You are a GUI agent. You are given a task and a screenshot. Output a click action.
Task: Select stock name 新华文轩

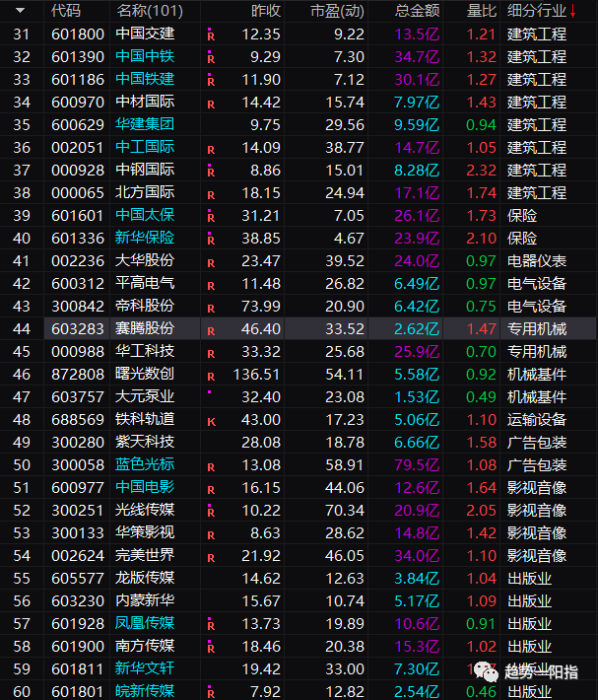(145, 668)
